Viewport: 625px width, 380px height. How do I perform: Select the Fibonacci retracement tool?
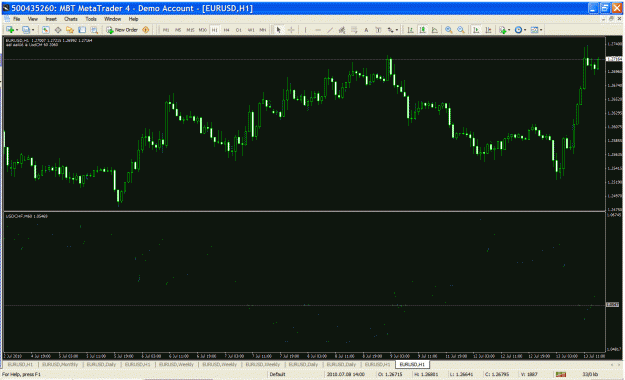(x=354, y=30)
